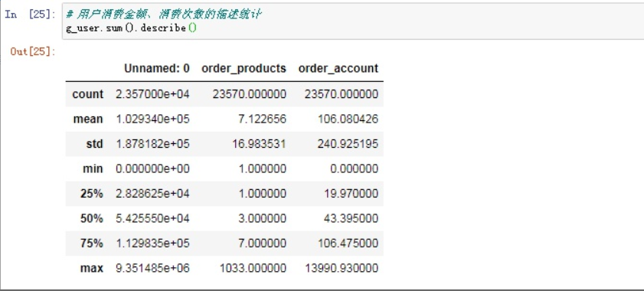Click the 50% value 43.395000
Screen dimensions: 644x291
pos(351,218)
